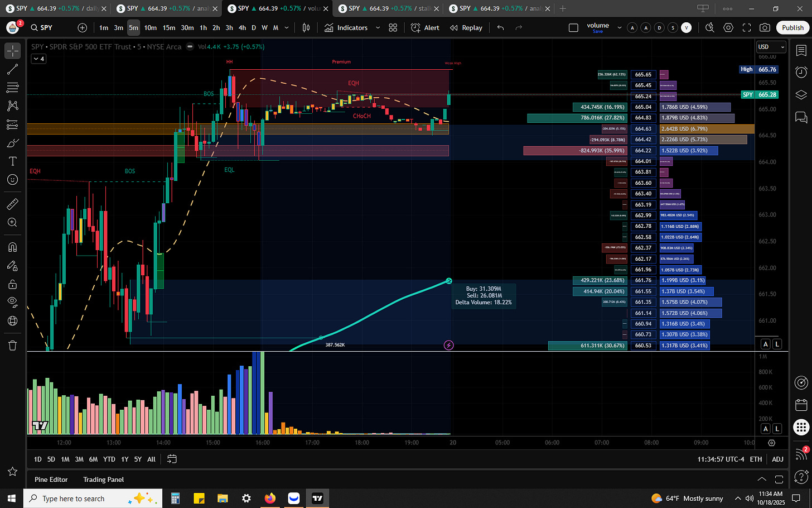Viewport: 812px width, 508px height.
Task: Select the zoom in tool
Action: [12, 223]
